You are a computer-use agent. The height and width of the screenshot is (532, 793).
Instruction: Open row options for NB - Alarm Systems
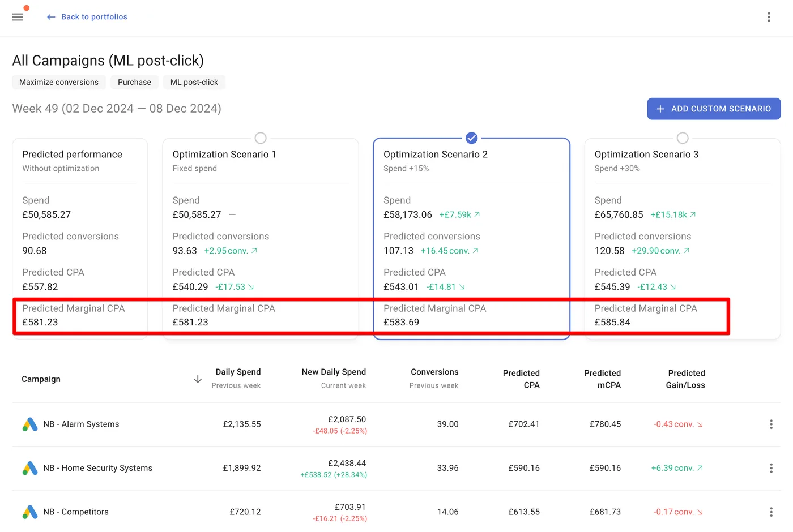click(x=771, y=424)
